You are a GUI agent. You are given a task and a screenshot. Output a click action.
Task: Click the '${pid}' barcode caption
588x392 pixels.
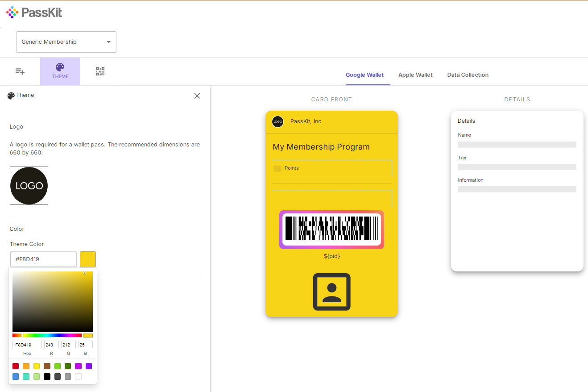click(x=332, y=256)
